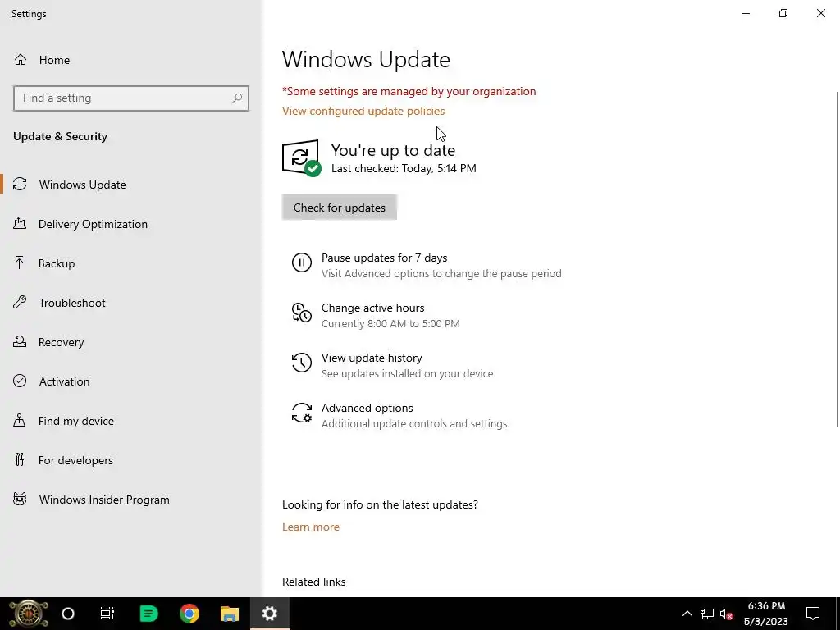The width and height of the screenshot is (840, 630).
Task: Click the Home icon in the sidebar
Action: pyautogui.click(x=21, y=59)
